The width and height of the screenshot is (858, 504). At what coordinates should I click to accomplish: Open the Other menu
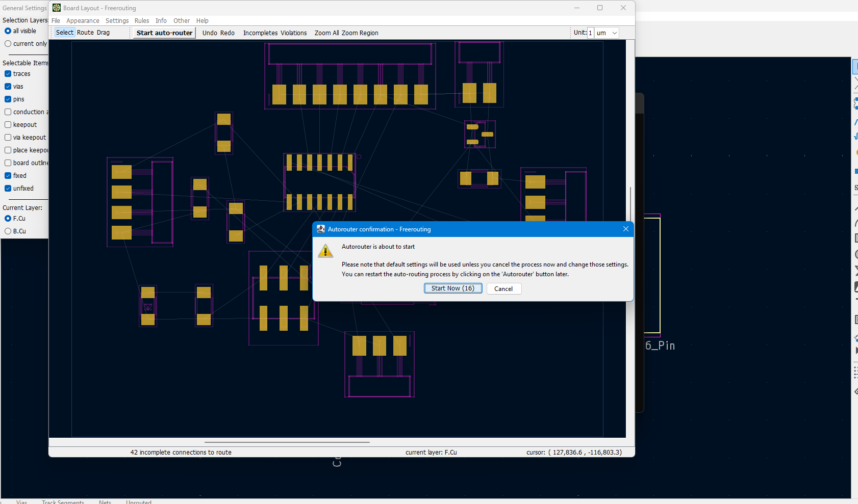(x=182, y=21)
